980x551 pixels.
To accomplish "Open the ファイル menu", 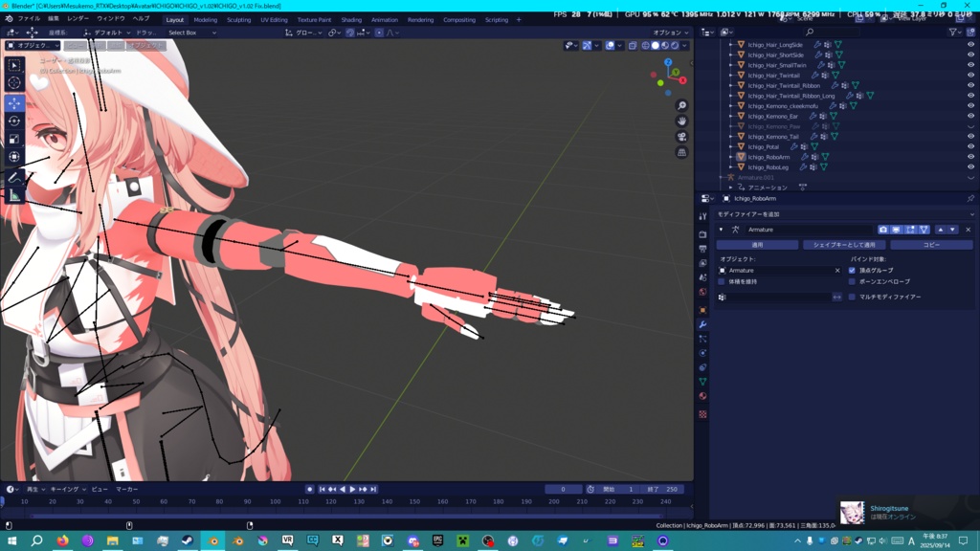I will coord(29,19).
